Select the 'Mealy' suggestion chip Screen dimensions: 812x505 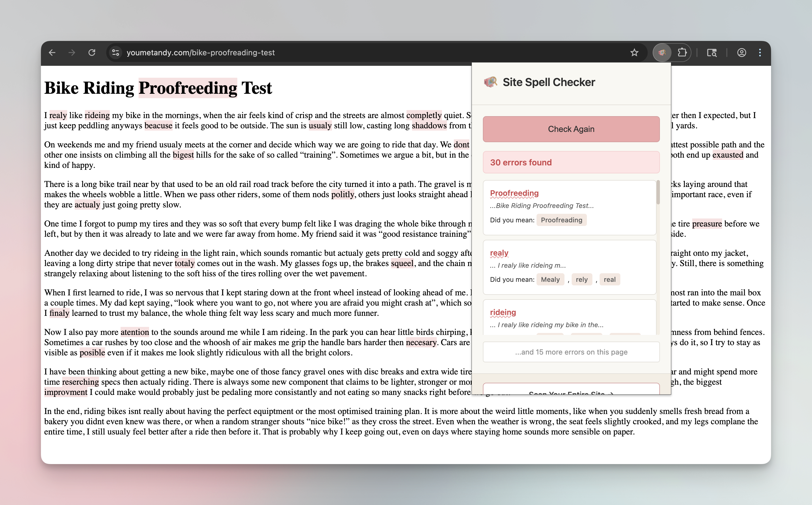[550, 279]
